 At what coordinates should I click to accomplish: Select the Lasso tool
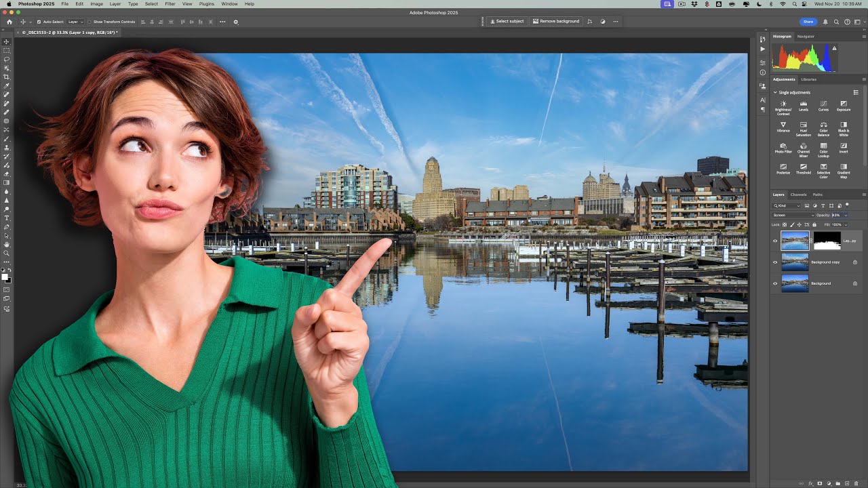(7, 59)
